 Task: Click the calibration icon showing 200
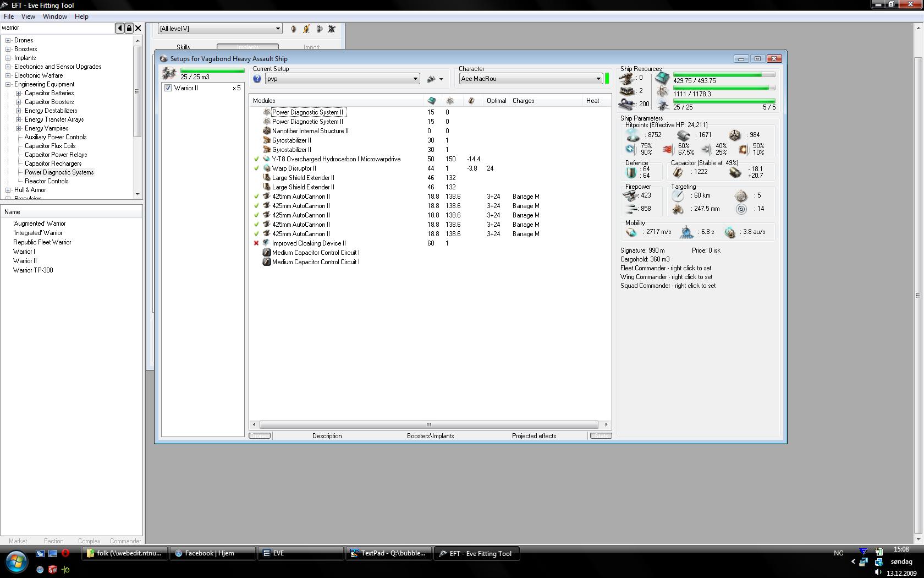tap(628, 104)
